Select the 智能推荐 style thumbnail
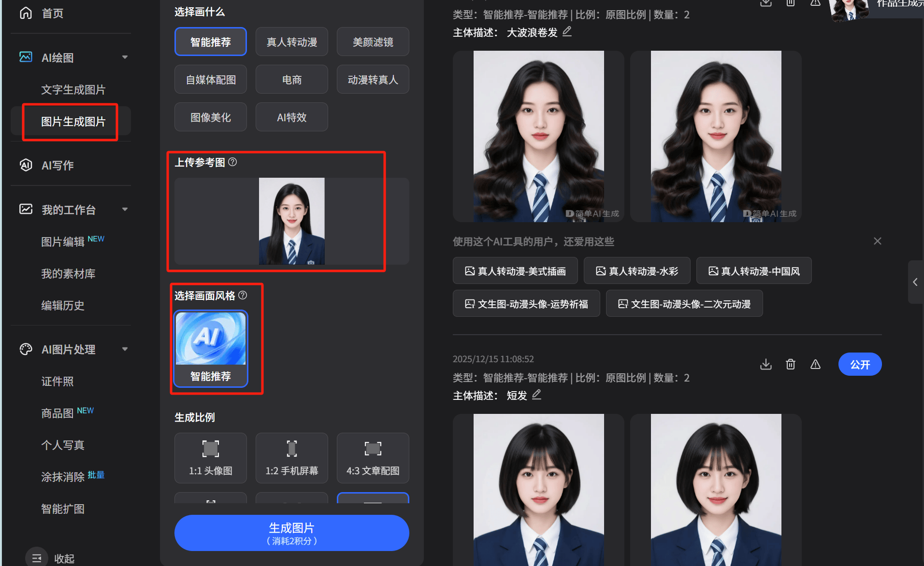924x566 pixels. [211, 349]
